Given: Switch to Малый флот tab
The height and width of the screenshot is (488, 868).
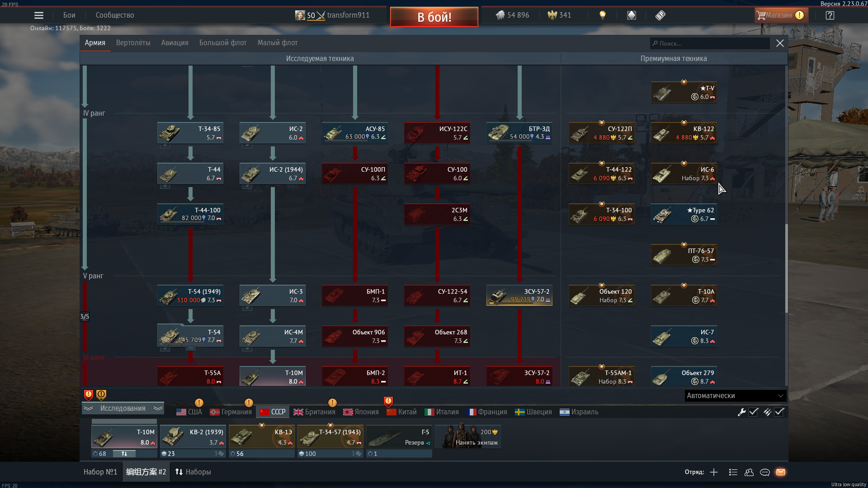Looking at the screenshot, I should coord(278,43).
